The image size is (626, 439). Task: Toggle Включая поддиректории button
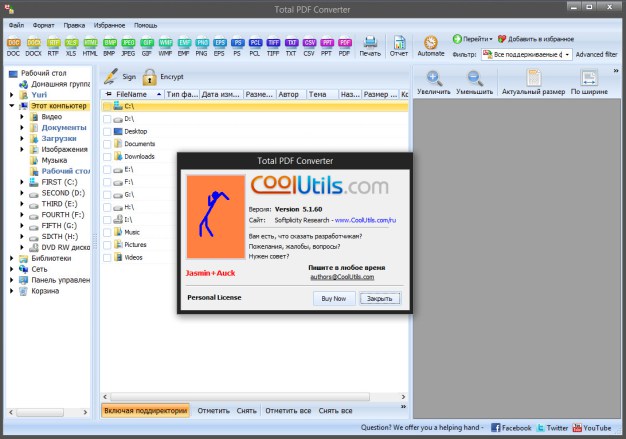point(146,410)
